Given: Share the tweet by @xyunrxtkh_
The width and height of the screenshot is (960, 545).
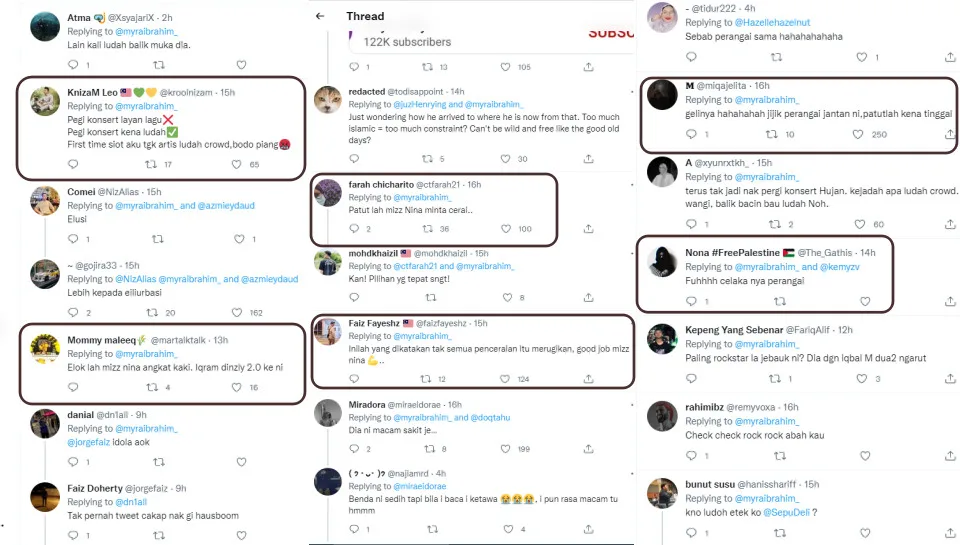Looking at the screenshot, I should tap(950, 224).
